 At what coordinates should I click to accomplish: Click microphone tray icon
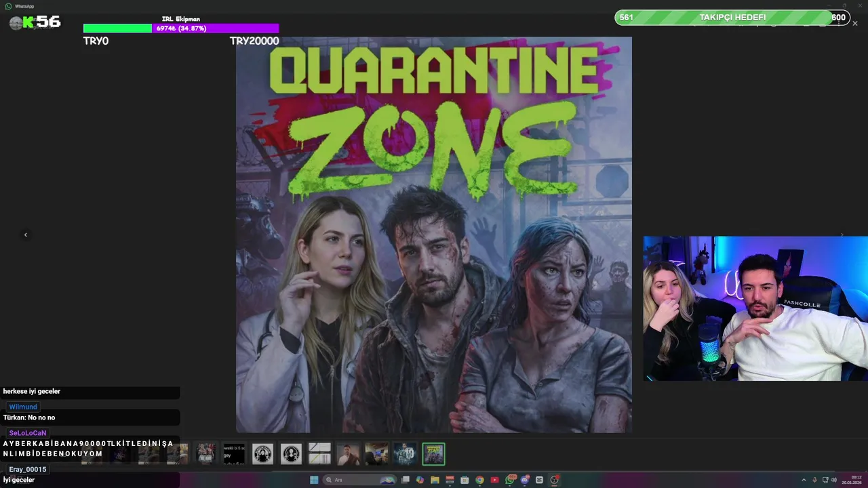815,480
